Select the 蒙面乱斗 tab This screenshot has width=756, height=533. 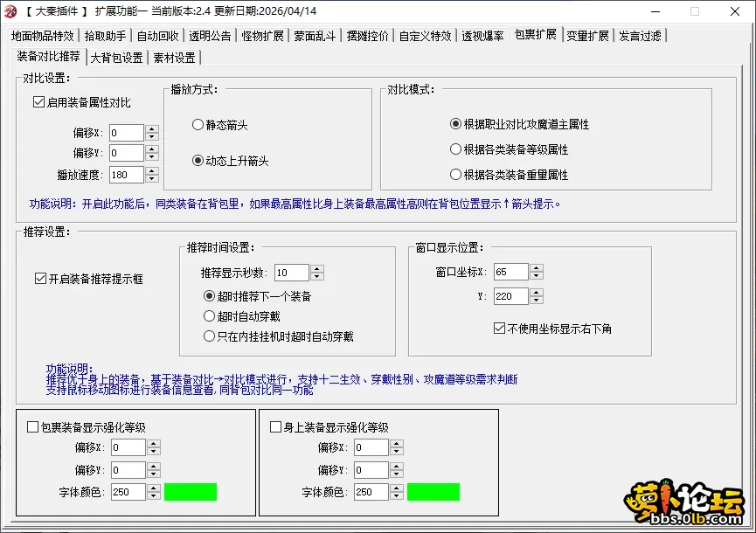coord(315,36)
